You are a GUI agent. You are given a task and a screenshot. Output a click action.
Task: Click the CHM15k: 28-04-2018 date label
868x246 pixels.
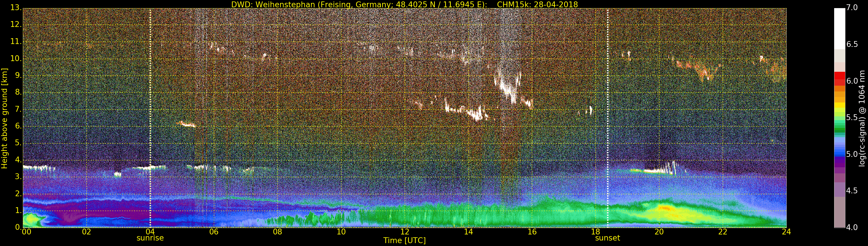[538, 4]
